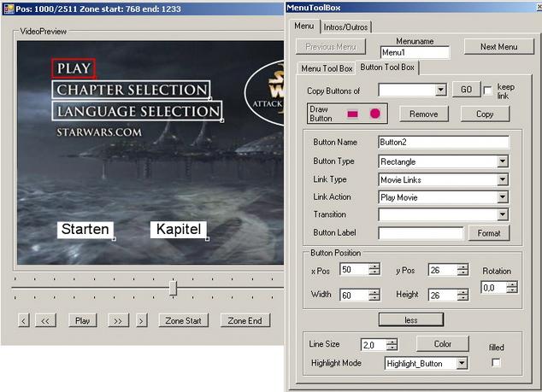Select the CHAPTER SELECTION button in preview

pyautogui.click(x=132, y=90)
